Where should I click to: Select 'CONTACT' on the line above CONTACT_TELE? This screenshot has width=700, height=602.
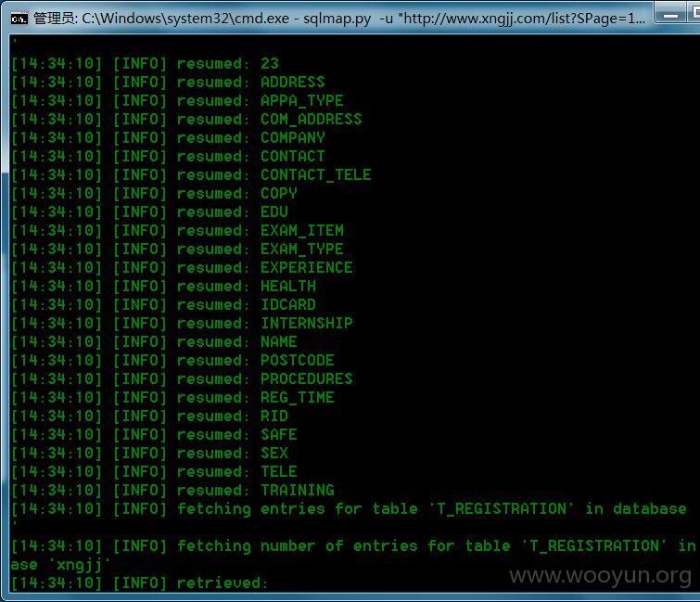(293, 157)
